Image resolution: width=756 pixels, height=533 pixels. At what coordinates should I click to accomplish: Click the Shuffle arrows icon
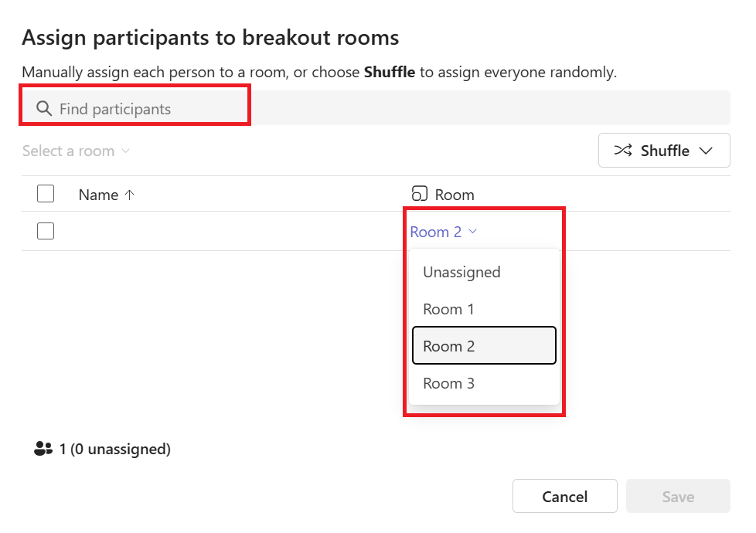623,151
